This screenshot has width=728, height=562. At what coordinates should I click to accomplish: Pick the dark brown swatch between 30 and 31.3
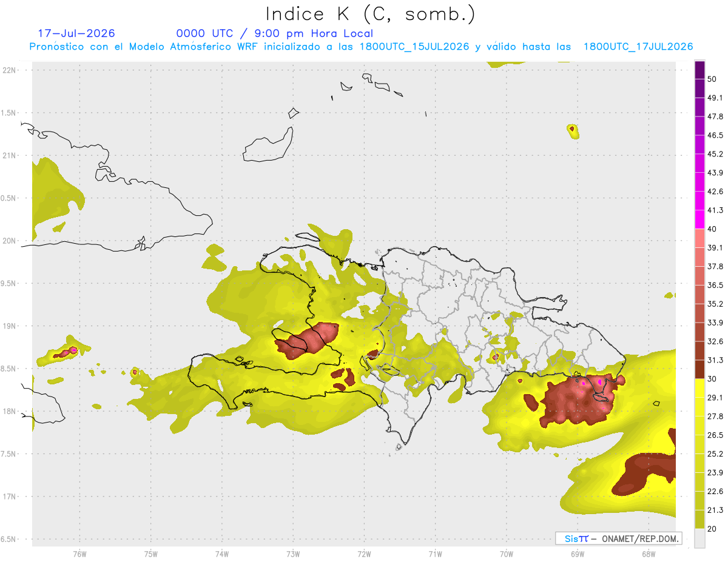(699, 369)
